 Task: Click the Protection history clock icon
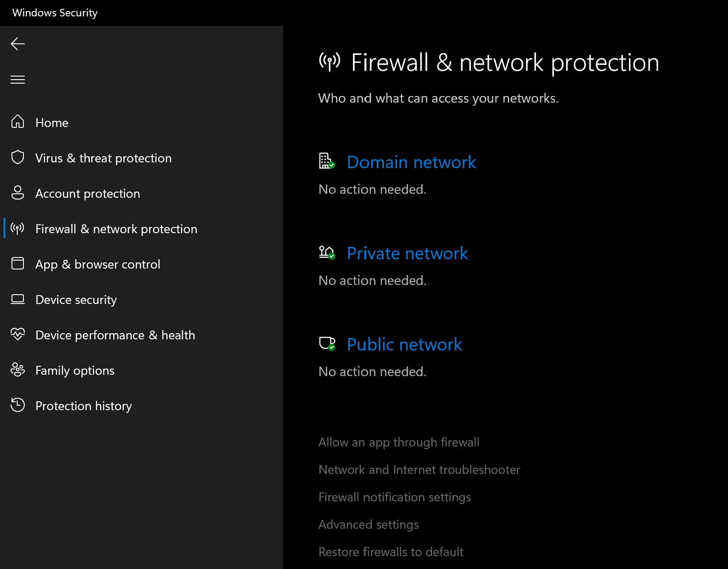tap(18, 405)
